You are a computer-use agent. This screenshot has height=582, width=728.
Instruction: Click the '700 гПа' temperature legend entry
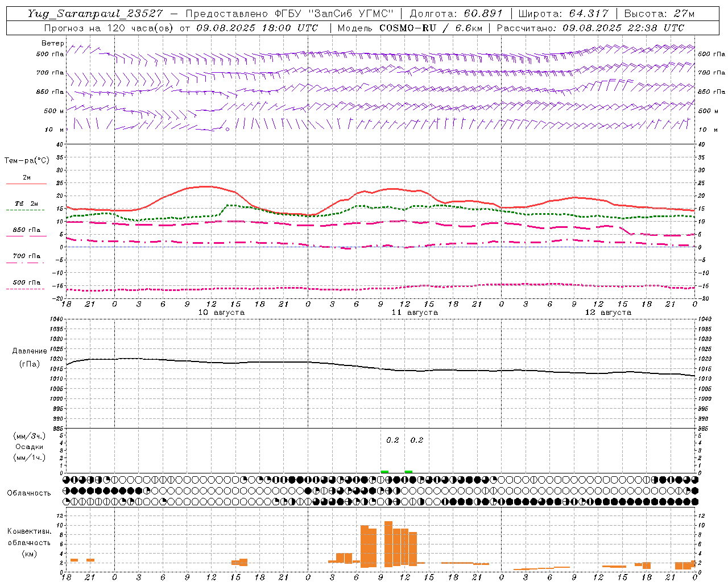coord(27,256)
